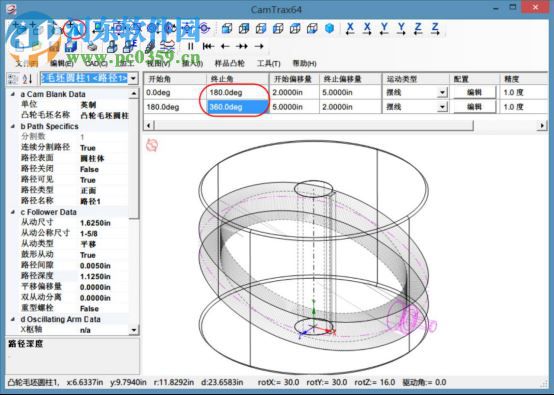Collapse the 'c Follower Data' section
The image size is (554, 395).
[13, 212]
